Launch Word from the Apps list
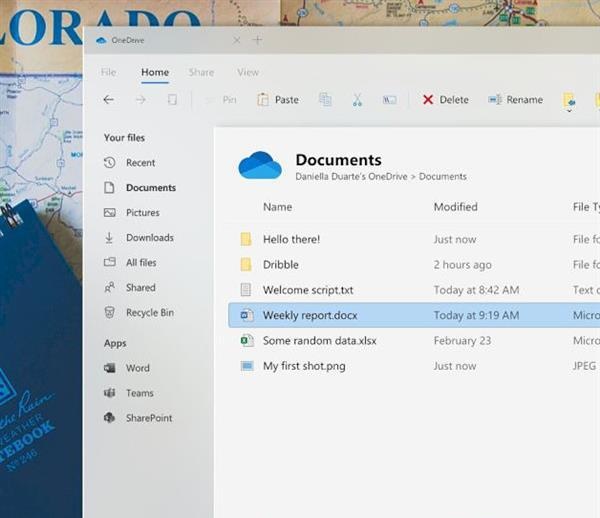Viewport: 600px width, 518px height. [127, 368]
